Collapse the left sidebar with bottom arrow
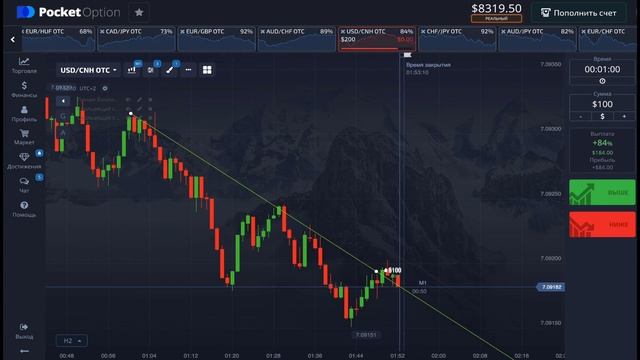 (24, 351)
